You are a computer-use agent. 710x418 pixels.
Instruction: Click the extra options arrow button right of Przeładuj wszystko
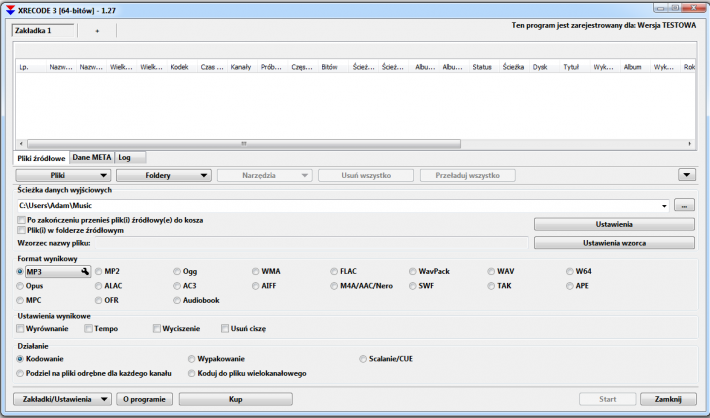point(686,175)
